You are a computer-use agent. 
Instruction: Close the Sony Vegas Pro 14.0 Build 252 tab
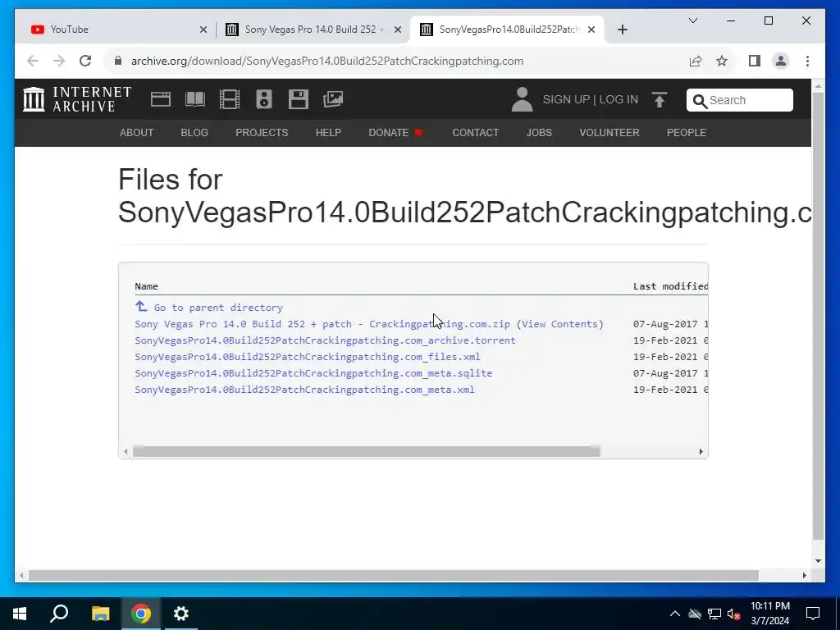pyautogui.click(x=398, y=30)
